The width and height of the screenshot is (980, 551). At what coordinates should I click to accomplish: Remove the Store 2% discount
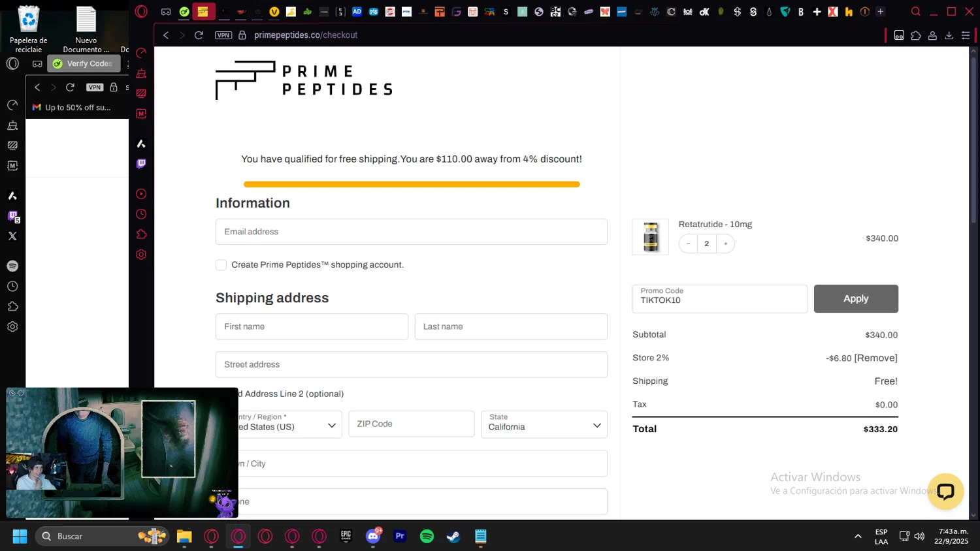(876, 358)
